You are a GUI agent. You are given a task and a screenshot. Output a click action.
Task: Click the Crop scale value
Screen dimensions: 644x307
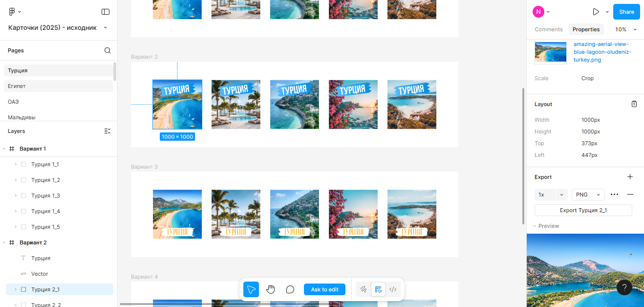[587, 78]
